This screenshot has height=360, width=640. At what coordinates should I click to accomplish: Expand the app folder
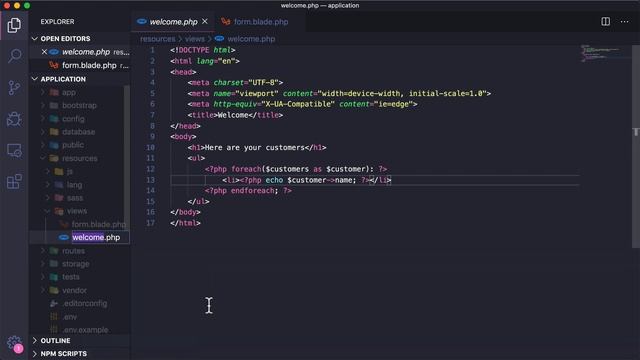pyautogui.click(x=77, y=93)
